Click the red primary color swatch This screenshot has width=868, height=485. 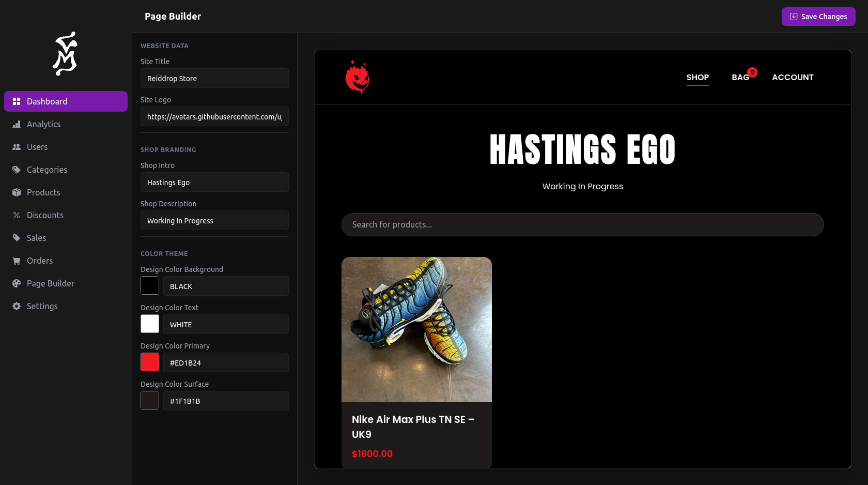150,362
